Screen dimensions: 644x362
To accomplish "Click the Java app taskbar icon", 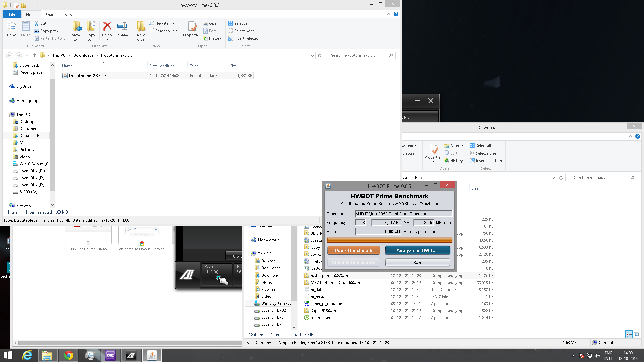I will [x=152, y=355].
